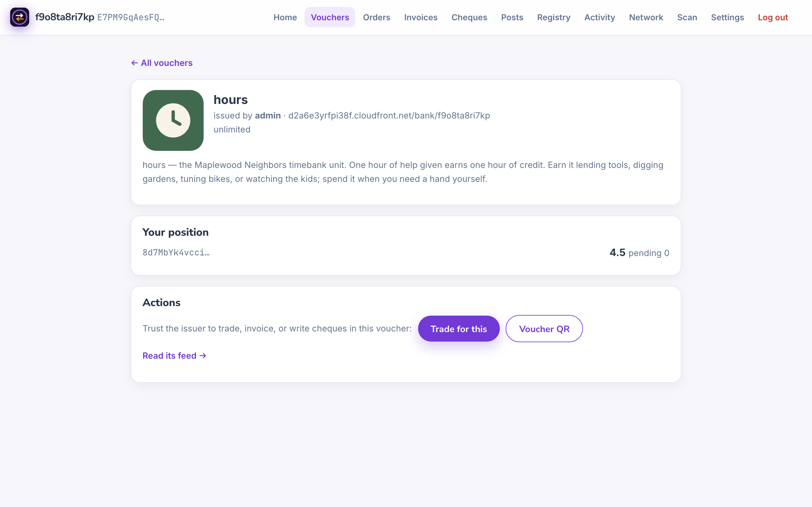Click the app logo icon in header
The image size is (812, 507).
[19, 17]
